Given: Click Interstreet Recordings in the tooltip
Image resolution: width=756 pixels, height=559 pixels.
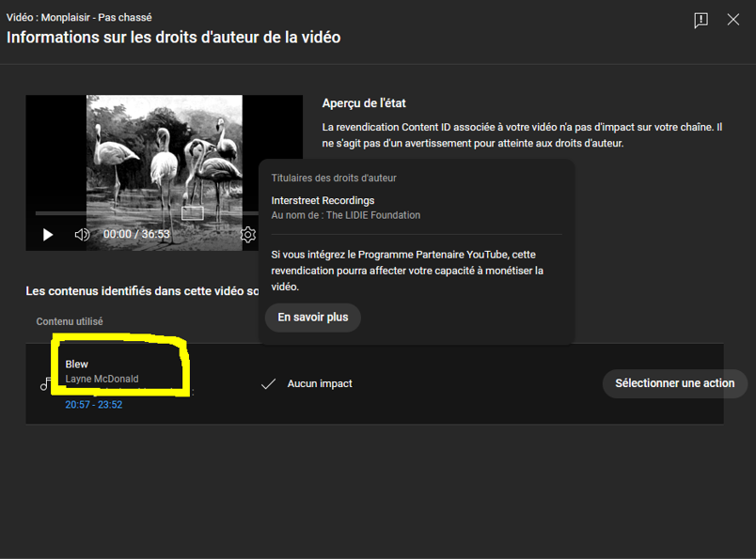Looking at the screenshot, I should (x=323, y=200).
